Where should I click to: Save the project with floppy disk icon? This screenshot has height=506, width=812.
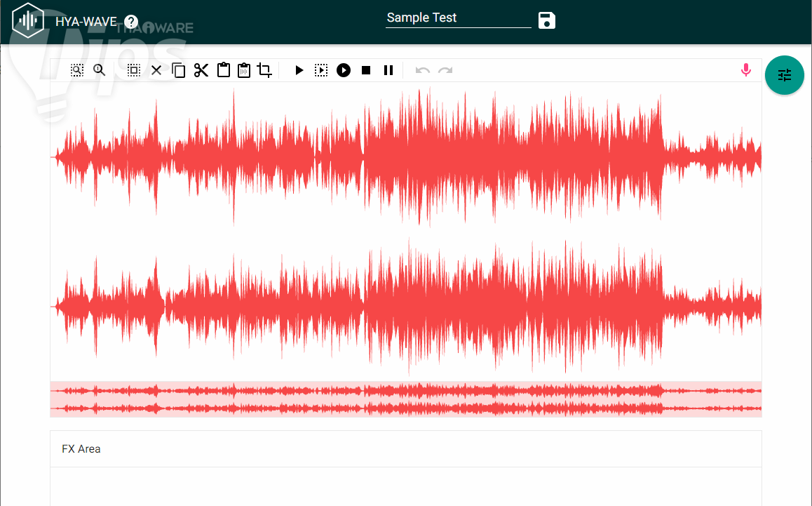coord(546,20)
